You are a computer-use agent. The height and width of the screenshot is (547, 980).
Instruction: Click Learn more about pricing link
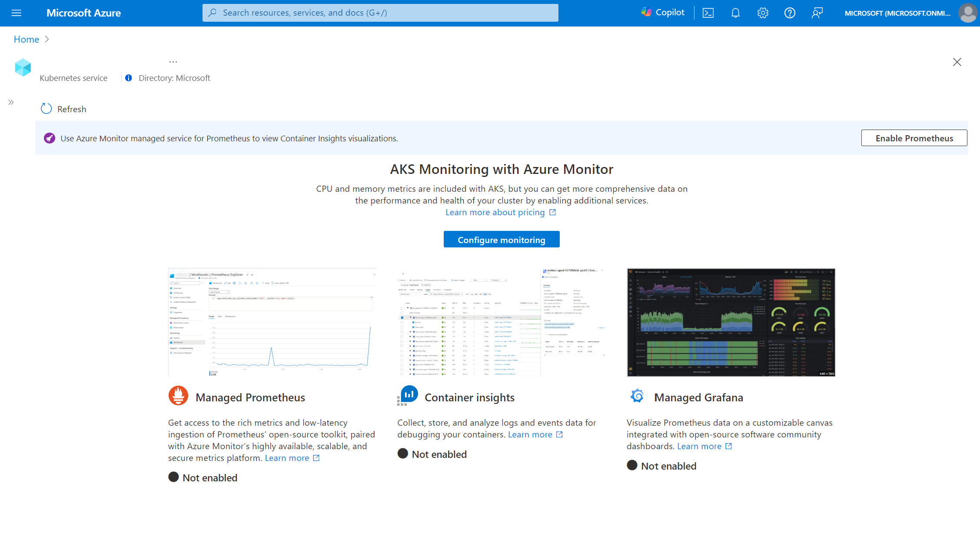pyautogui.click(x=502, y=211)
